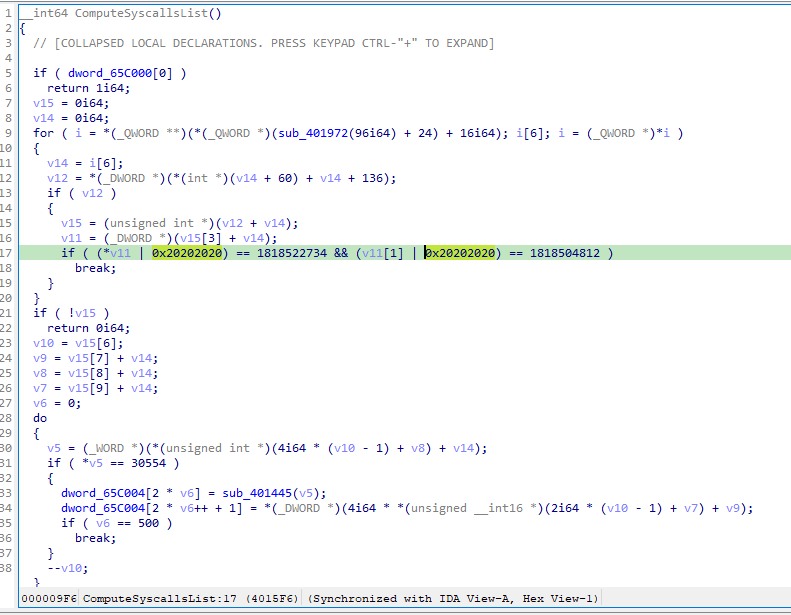The width and height of the screenshot is (791, 615).
Task: Select v14 in the 'v14 = 0i64' assignment
Action: (x=43, y=118)
